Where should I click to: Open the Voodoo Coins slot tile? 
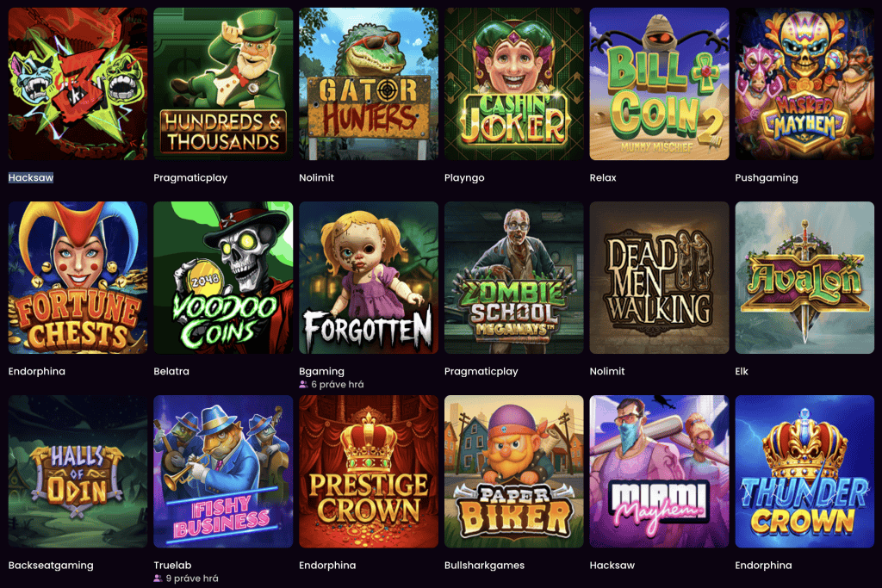click(x=223, y=278)
